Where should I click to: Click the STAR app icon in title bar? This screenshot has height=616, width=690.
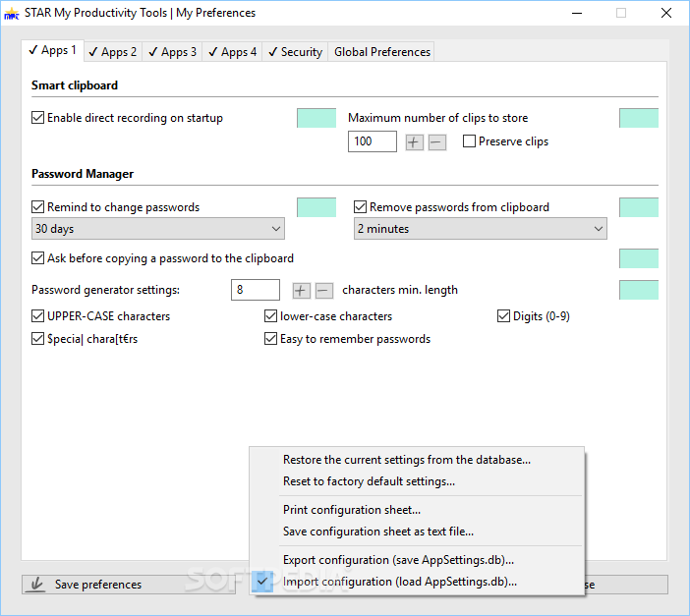[12, 14]
